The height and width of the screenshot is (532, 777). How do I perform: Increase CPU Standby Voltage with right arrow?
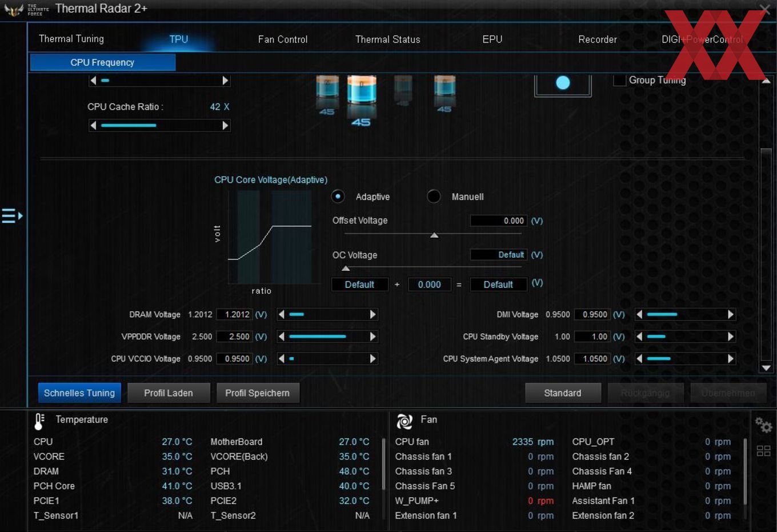click(x=731, y=337)
